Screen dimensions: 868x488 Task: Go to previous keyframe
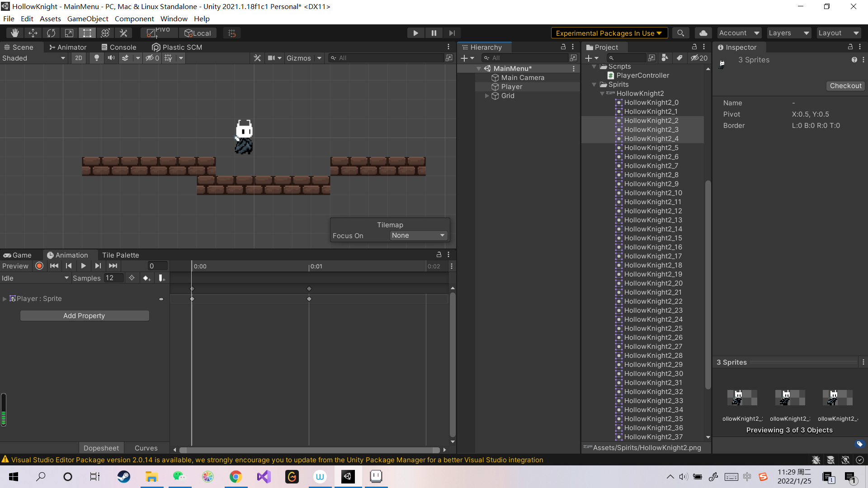tap(69, 266)
